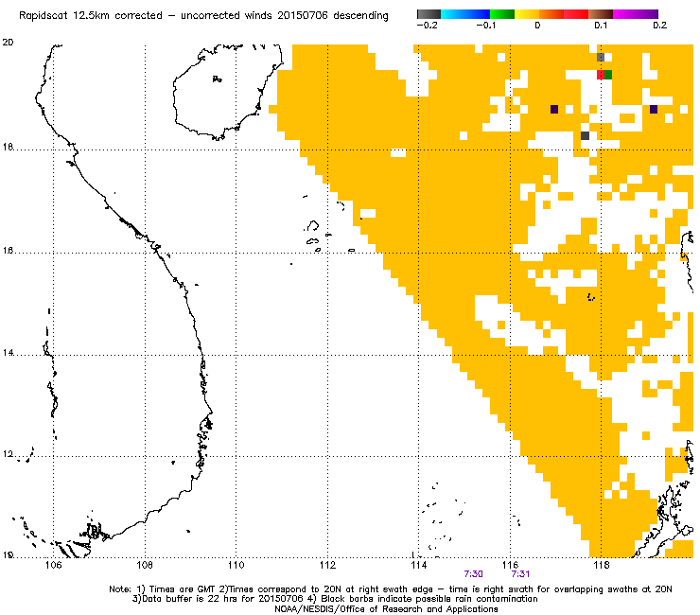Click the 12 latitude axis label
This screenshot has width=700, height=615.
[8, 455]
